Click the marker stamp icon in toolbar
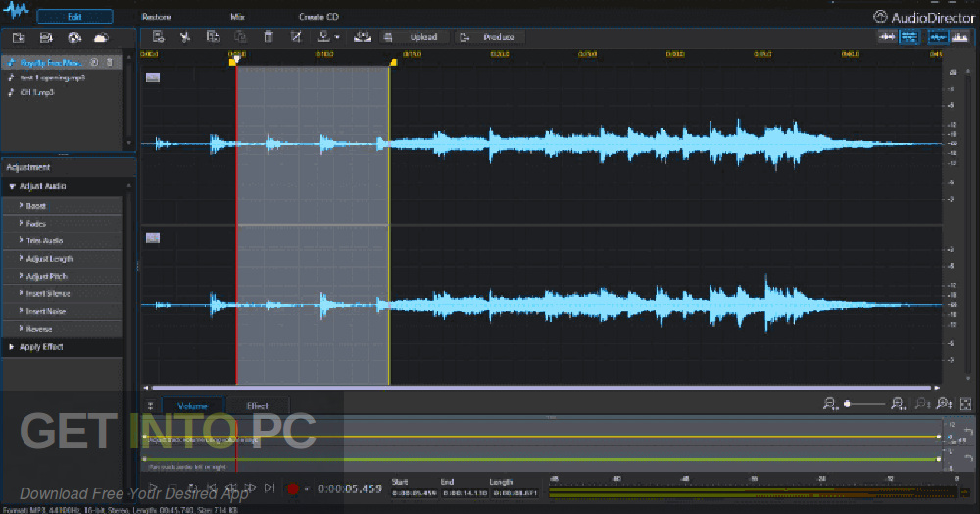 pyautogui.click(x=323, y=37)
